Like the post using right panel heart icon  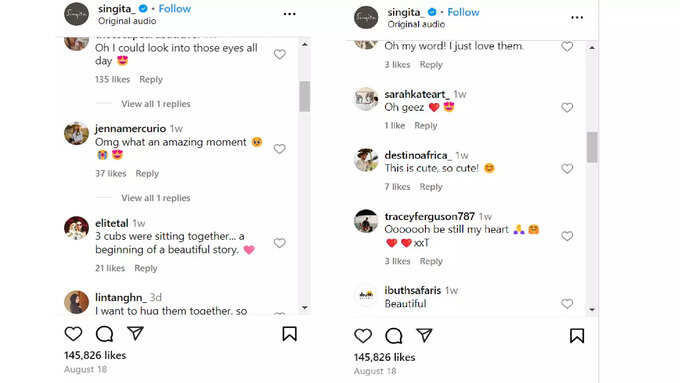(x=363, y=336)
